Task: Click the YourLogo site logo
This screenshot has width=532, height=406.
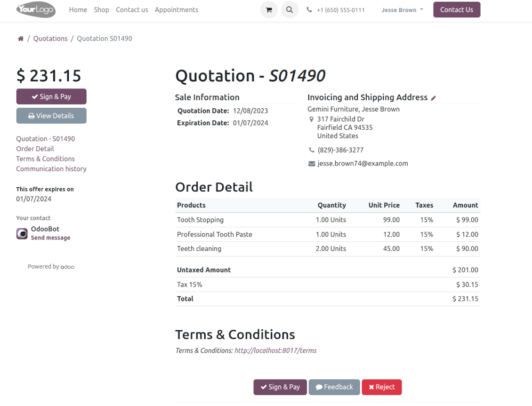Action: pyautogui.click(x=36, y=10)
